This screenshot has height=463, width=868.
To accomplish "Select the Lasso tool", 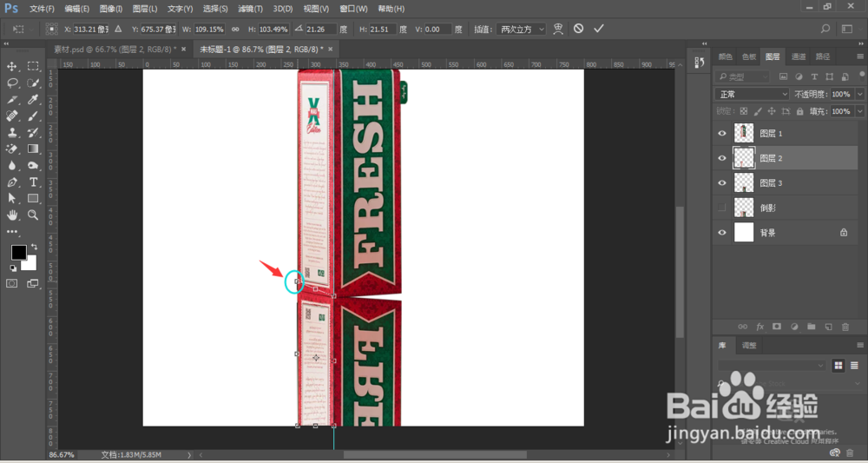I will pyautogui.click(x=11, y=83).
